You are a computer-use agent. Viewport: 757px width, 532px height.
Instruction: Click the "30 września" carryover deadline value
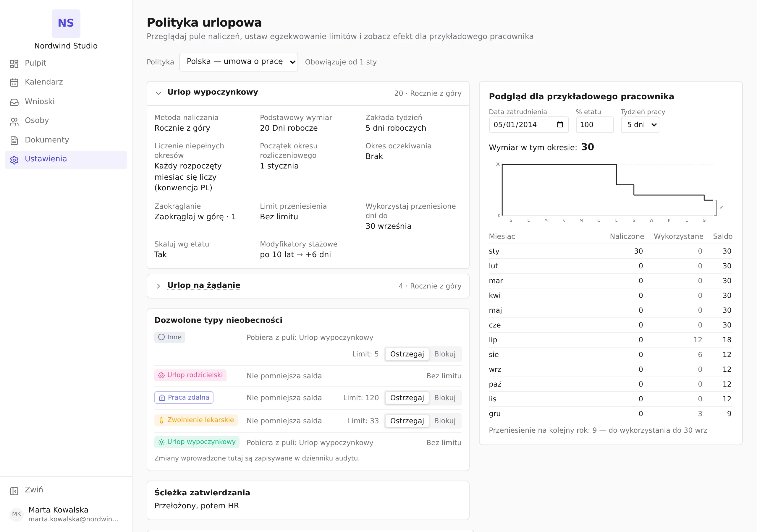pyautogui.click(x=388, y=226)
